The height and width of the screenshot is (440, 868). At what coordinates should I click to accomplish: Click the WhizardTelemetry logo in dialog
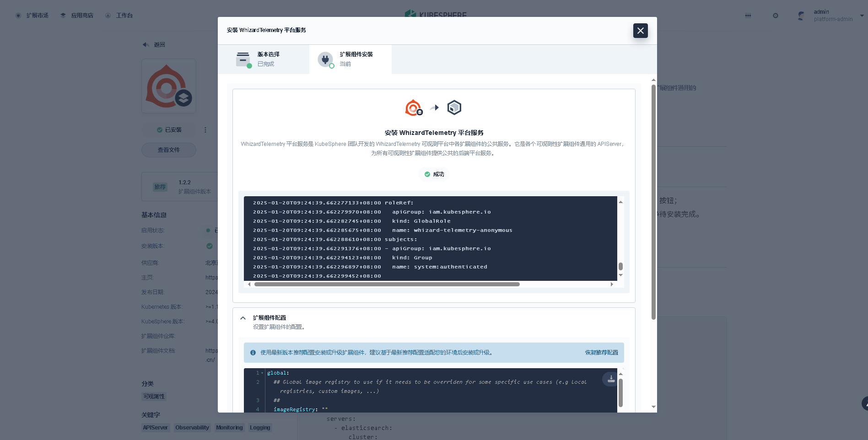[x=414, y=107]
